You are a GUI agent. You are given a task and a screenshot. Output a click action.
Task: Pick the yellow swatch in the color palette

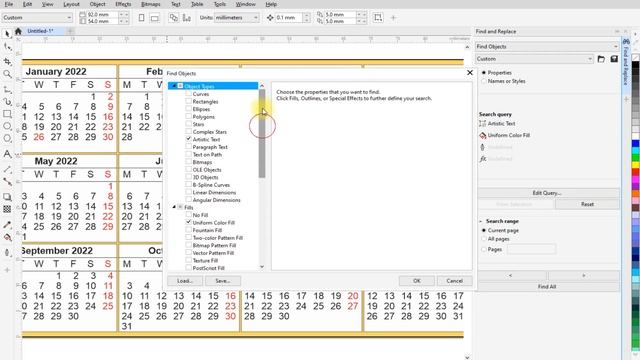click(636, 165)
